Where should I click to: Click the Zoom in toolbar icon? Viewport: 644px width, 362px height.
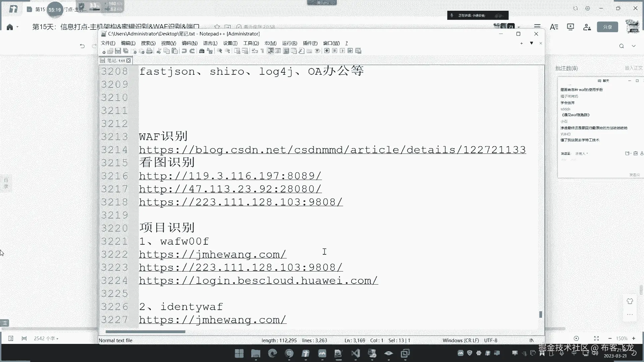(x=219, y=51)
